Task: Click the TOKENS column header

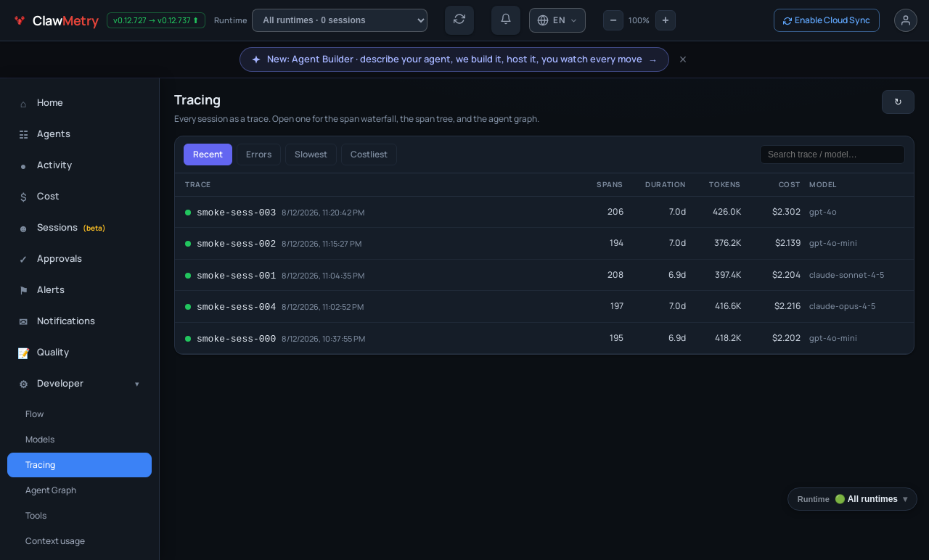Action: 725,185
